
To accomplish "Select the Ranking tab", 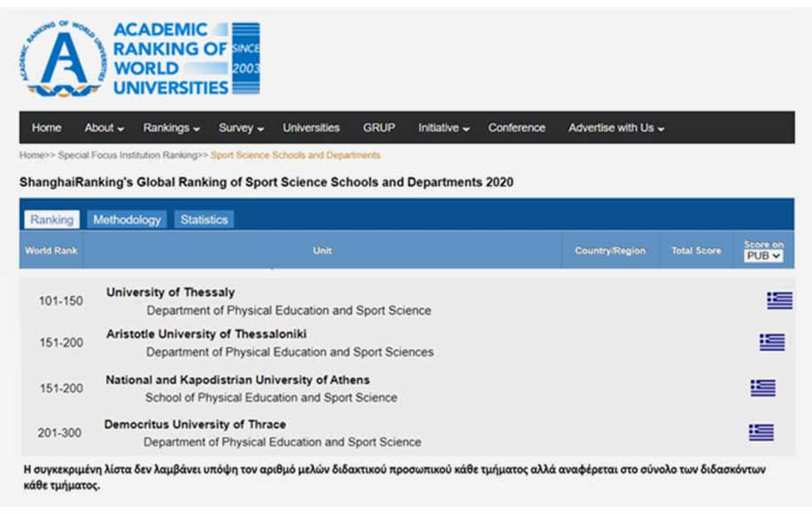I will [51, 220].
